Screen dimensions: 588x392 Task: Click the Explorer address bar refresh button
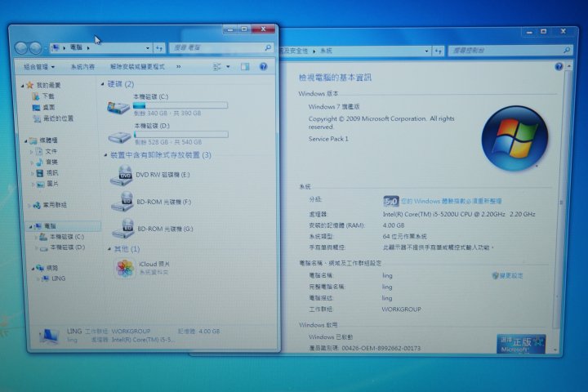click(159, 48)
